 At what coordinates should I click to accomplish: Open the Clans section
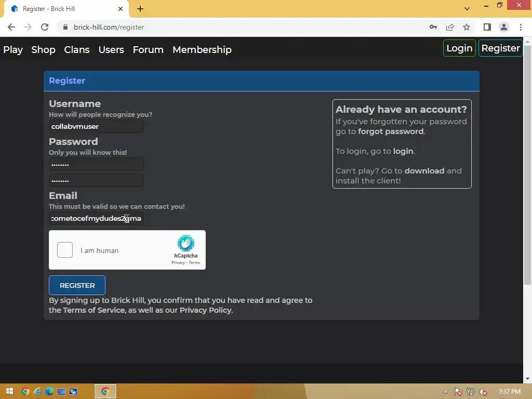pyautogui.click(x=77, y=49)
